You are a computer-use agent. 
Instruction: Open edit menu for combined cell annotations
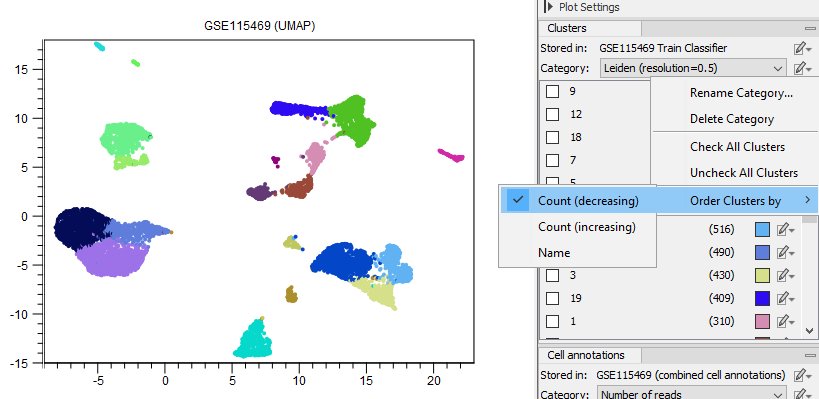pos(802,375)
